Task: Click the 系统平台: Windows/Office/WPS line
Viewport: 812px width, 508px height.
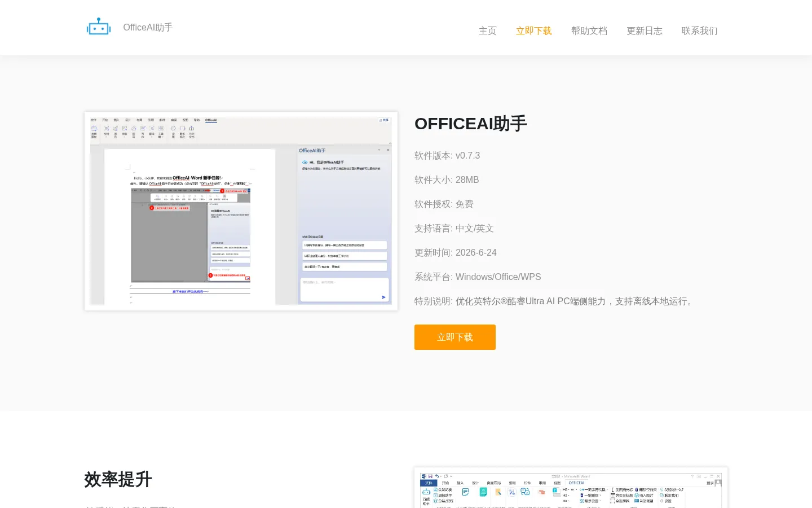Action: click(x=478, y=277)
